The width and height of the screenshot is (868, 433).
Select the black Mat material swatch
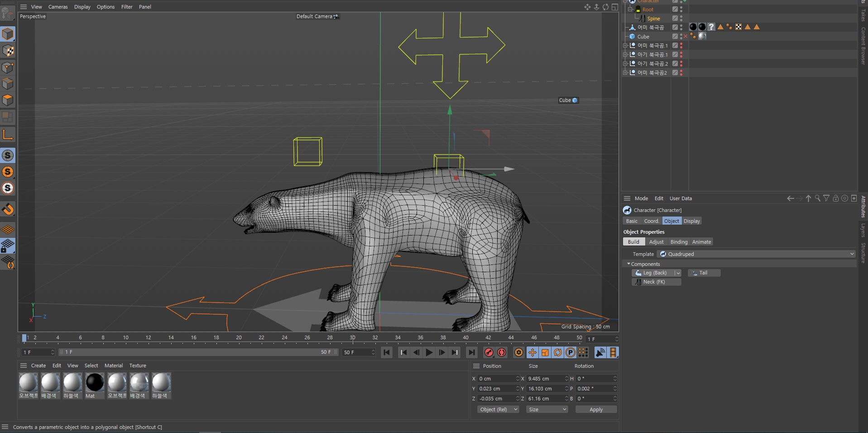(95, 382)
